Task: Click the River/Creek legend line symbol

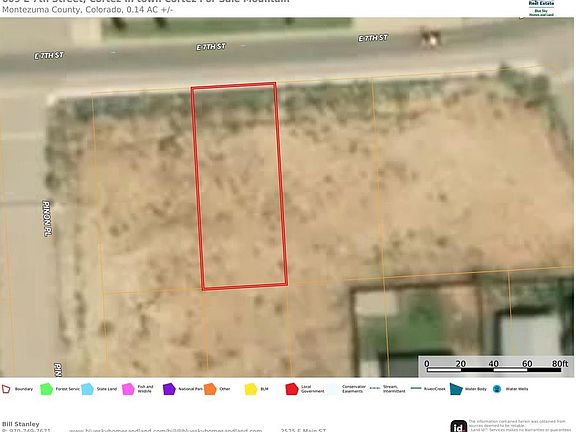Action: (x=416, y=388)
